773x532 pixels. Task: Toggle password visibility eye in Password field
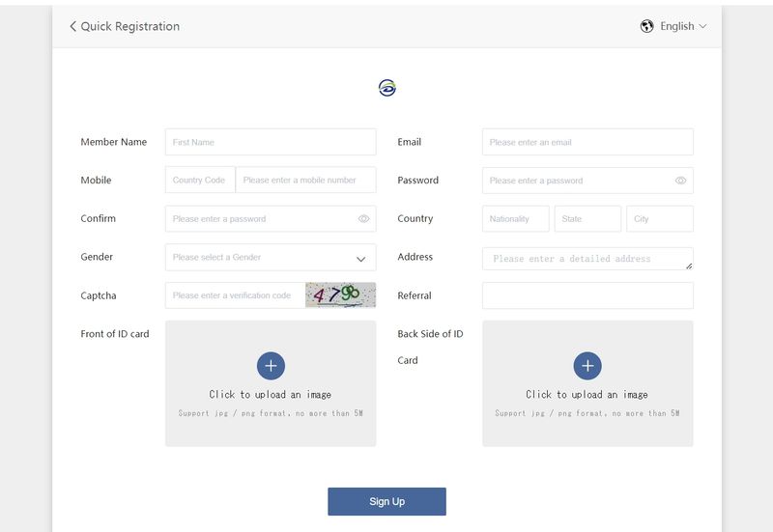tap(680, 181)
